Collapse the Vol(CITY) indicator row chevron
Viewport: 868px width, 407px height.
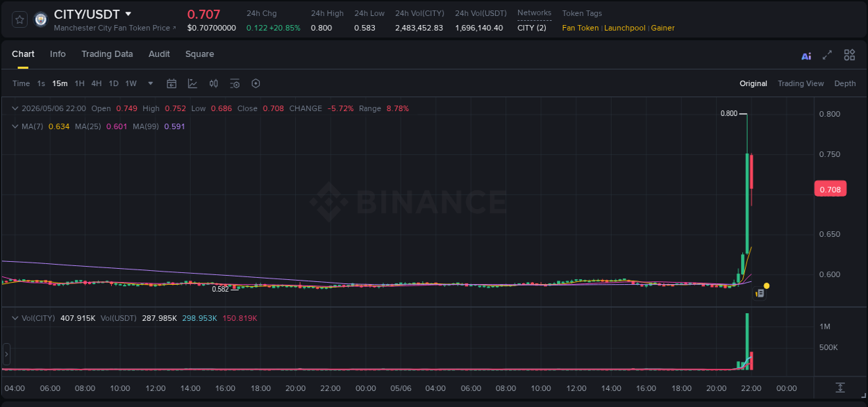coord(15,318)
